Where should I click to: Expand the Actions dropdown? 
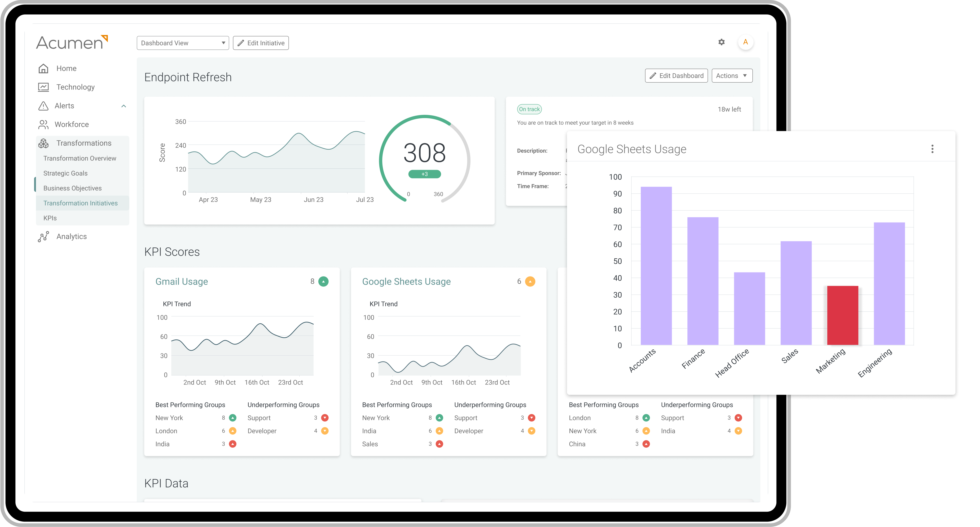[731, 75]
